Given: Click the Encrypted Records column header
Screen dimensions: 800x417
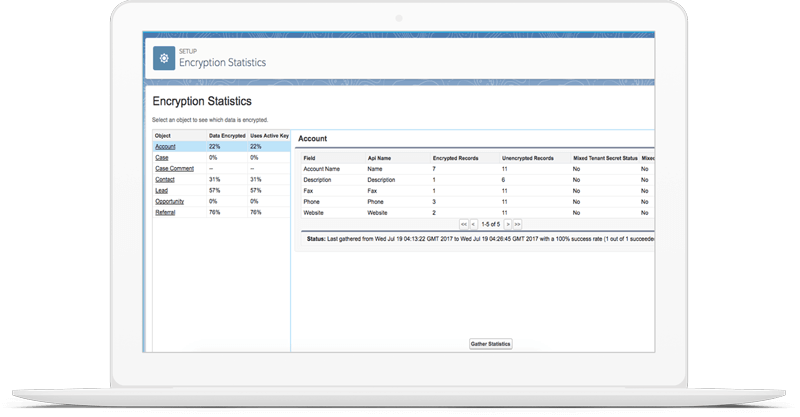Looking at the screenshot, I should click(457, 158).
